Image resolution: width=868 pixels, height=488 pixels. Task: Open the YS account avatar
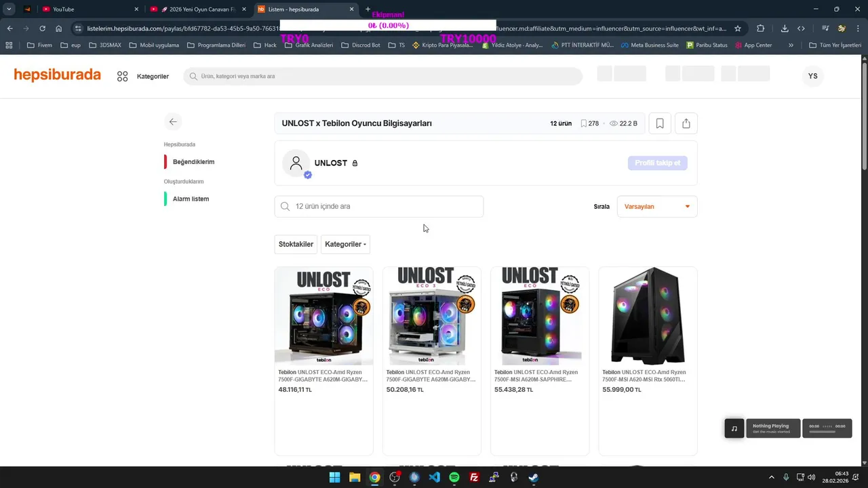[x=812, y=77]
